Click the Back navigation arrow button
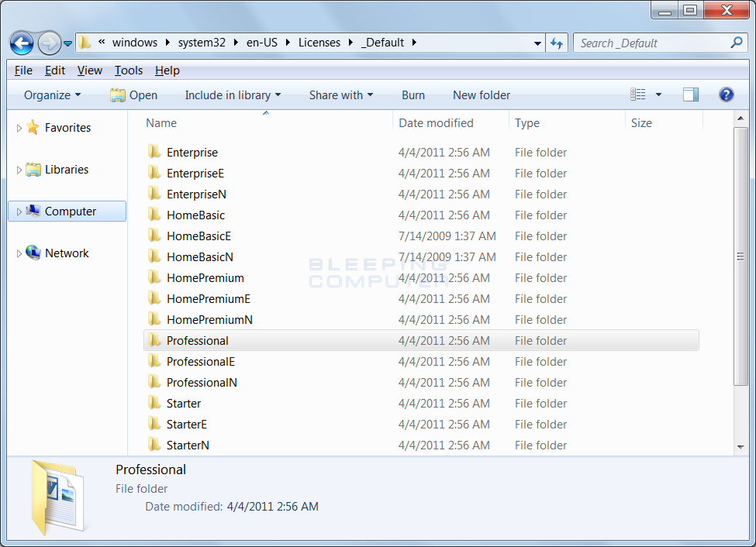Viewport: 756px width, 547px height. 22,43
